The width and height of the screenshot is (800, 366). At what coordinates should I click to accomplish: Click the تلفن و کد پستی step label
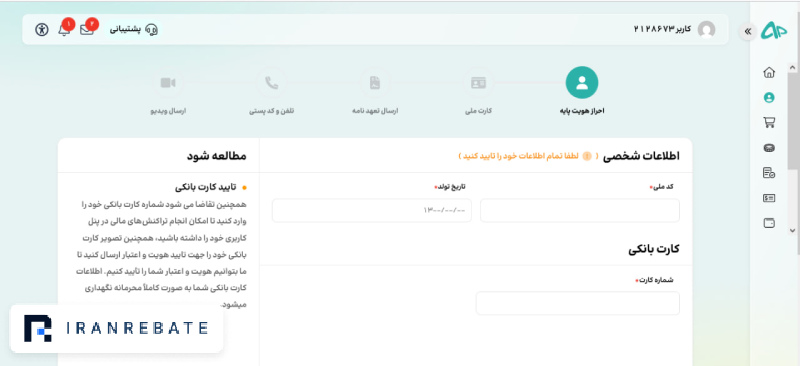pos(271,111)
